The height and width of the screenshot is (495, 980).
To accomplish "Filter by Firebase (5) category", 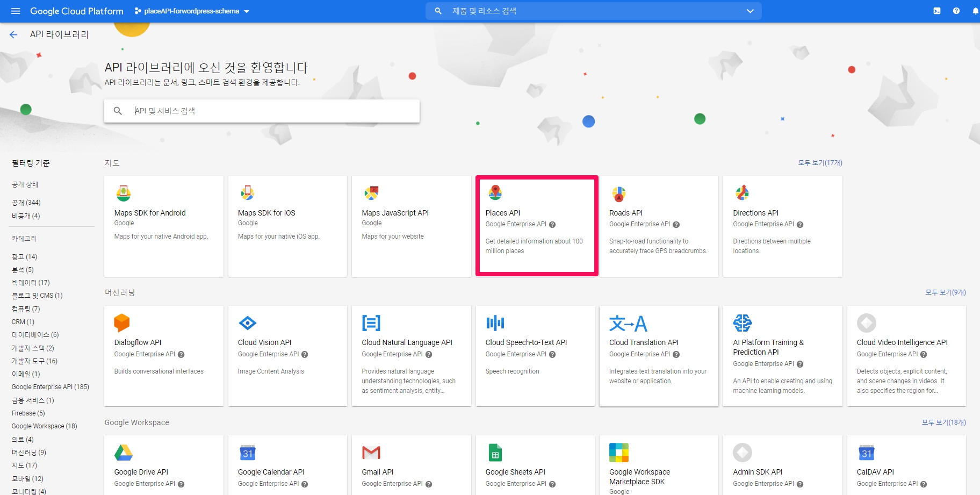I will click(28, 413).
